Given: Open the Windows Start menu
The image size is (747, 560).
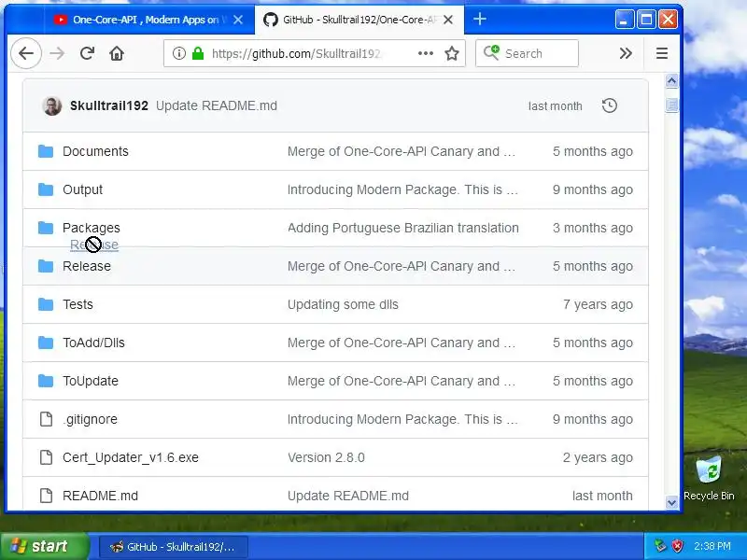Looking at the screenshot, I should [x=44, y=546].
